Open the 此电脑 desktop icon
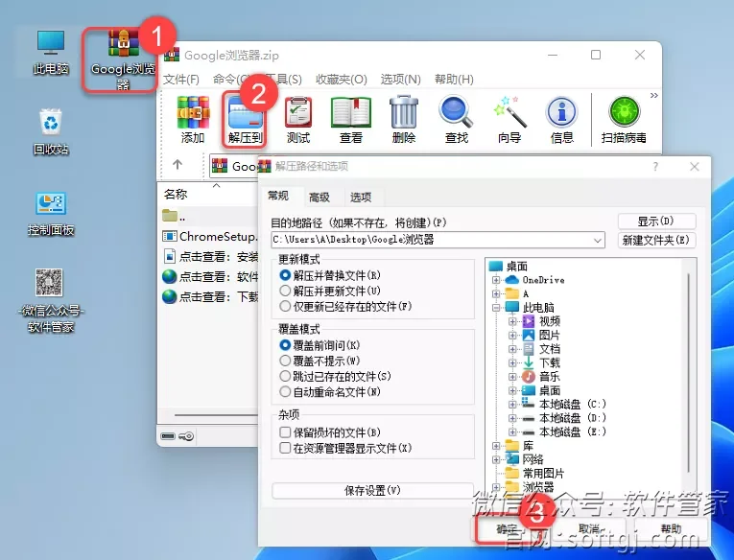This screenshot has width=734, height=560. (x=51, y=53)
